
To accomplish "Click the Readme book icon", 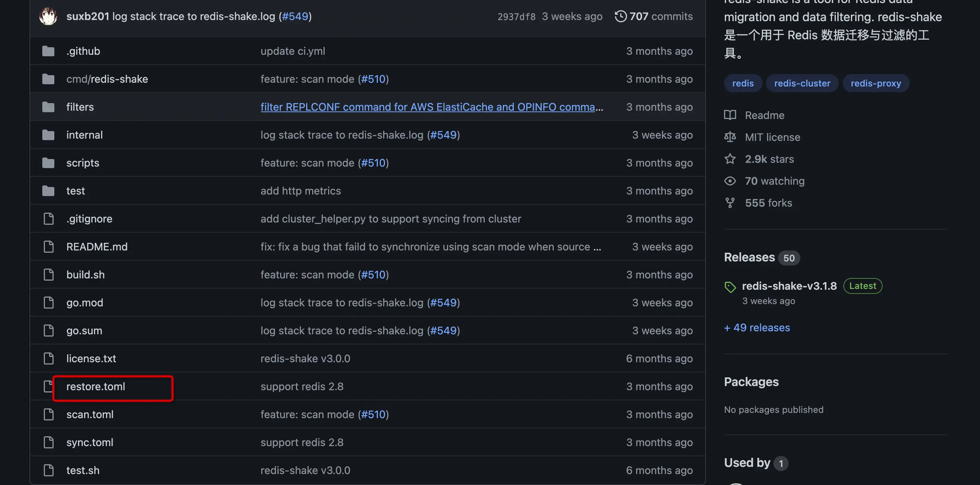I will [730, 115].
